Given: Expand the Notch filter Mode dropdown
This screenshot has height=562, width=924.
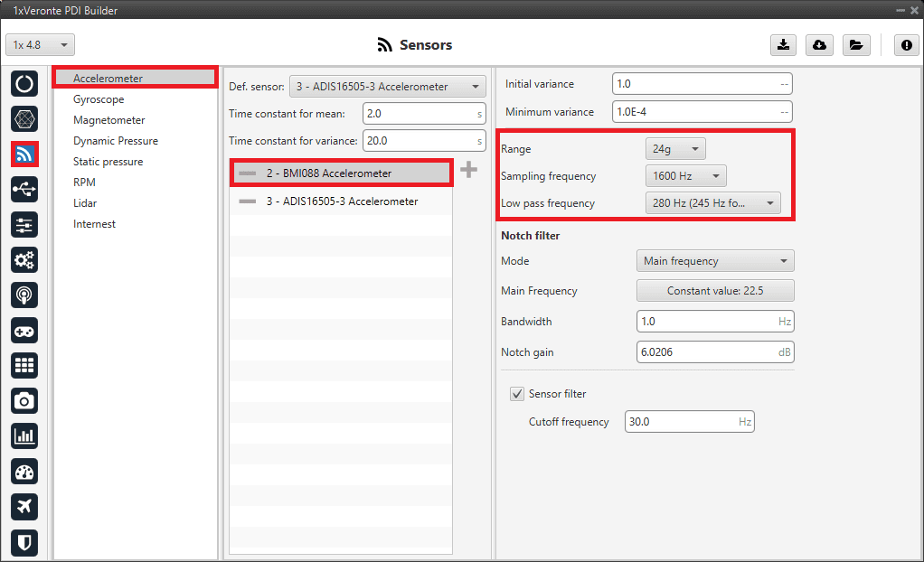Looking at the screenshot, I should click(714, 261).
